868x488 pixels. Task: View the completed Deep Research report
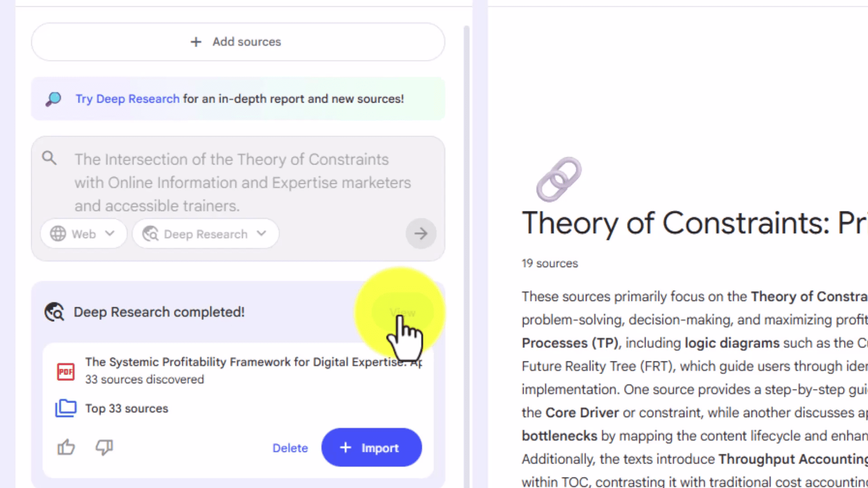(x=402, y=312)
